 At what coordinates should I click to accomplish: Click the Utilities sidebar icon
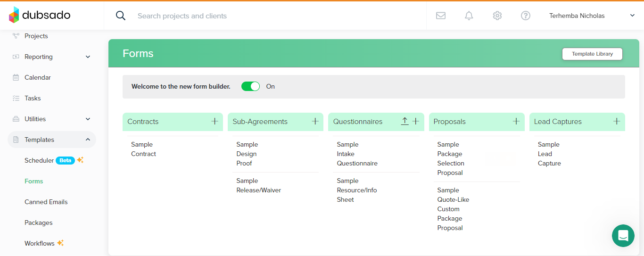coord(16,119)
